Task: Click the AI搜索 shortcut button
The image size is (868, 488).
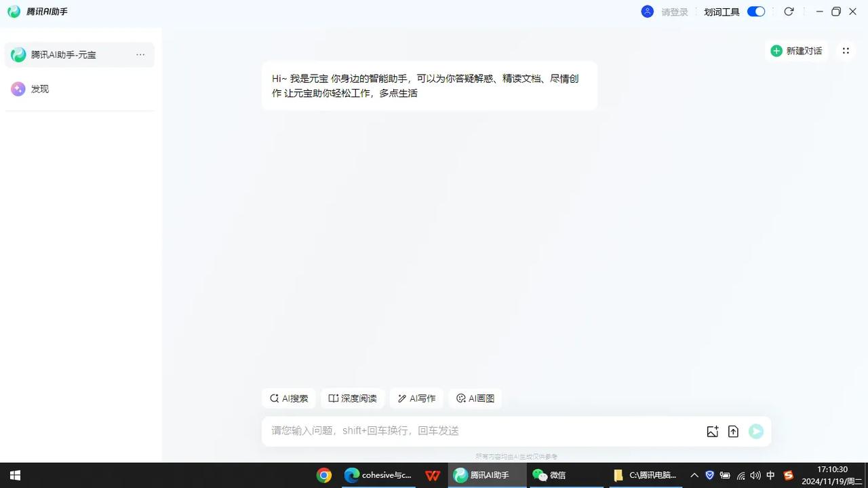Action: (289, 398)
